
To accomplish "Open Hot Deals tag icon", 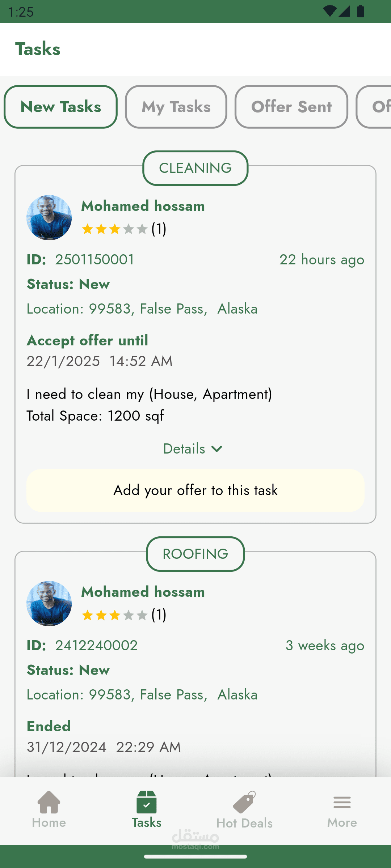I will pos(244,801).
